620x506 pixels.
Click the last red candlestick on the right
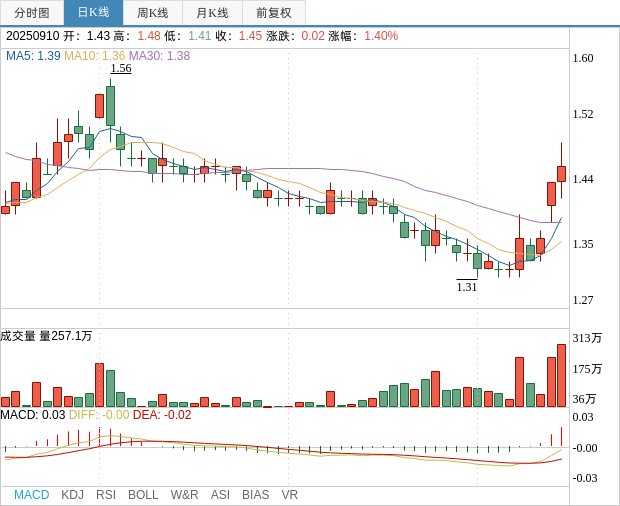click(x=561, y=174)
